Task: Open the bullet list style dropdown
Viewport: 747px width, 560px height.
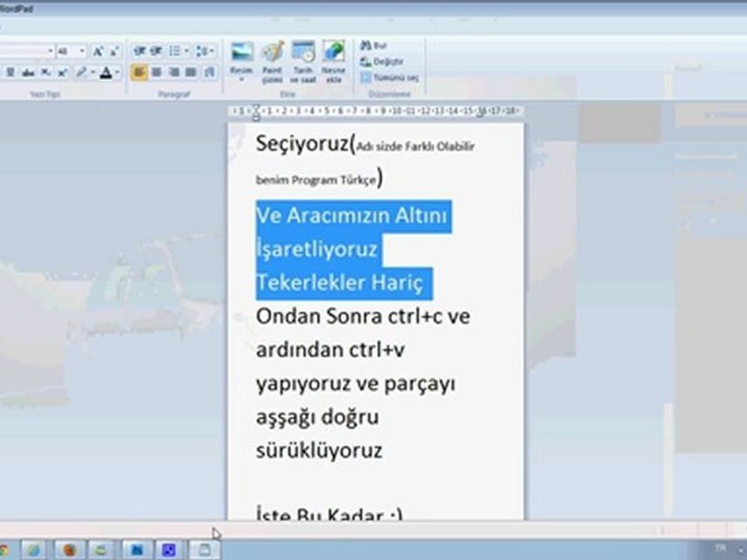Action: (186, 51)
